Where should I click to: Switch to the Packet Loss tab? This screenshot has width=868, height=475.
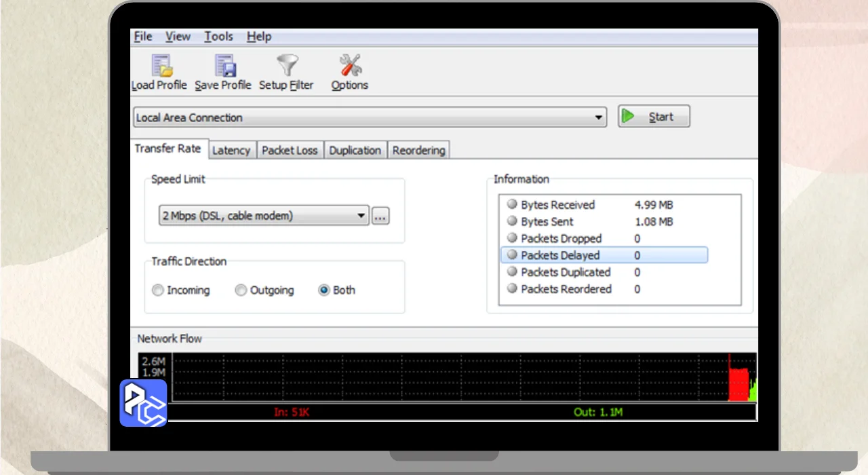coord(290,151)
